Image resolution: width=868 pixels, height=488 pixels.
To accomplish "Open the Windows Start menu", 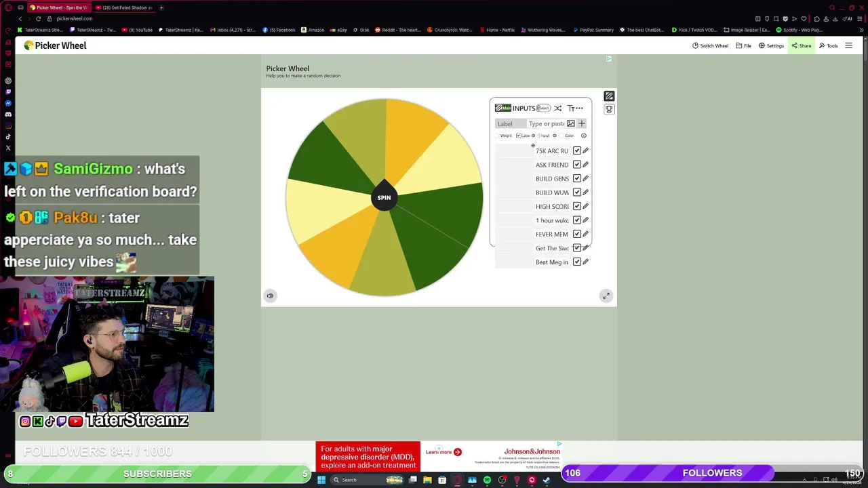I will [321, 480].
